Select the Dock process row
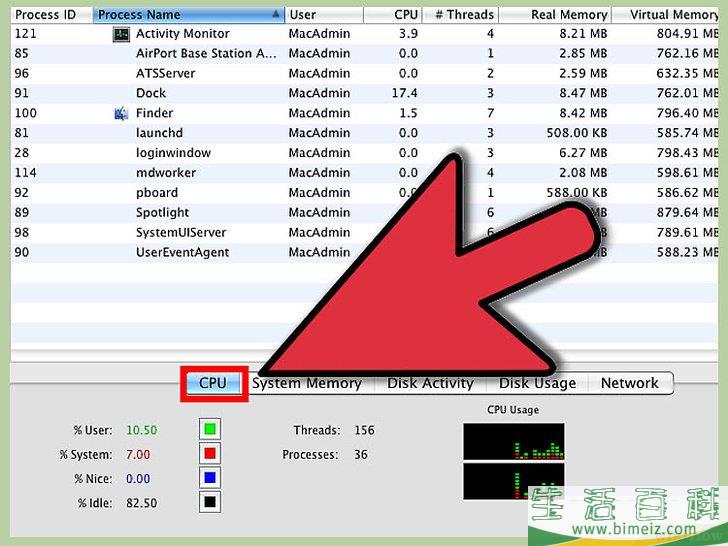728x546 pixels. [364, 93]
